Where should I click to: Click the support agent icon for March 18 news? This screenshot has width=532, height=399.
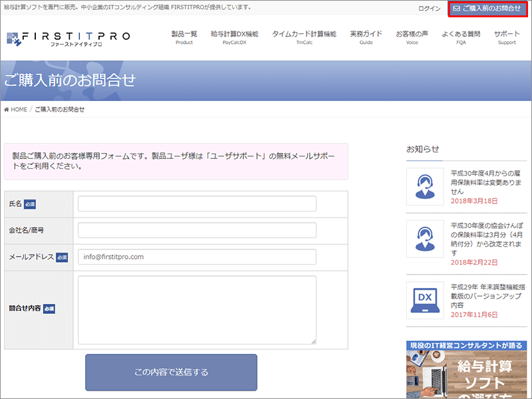[x=424, y=186]
